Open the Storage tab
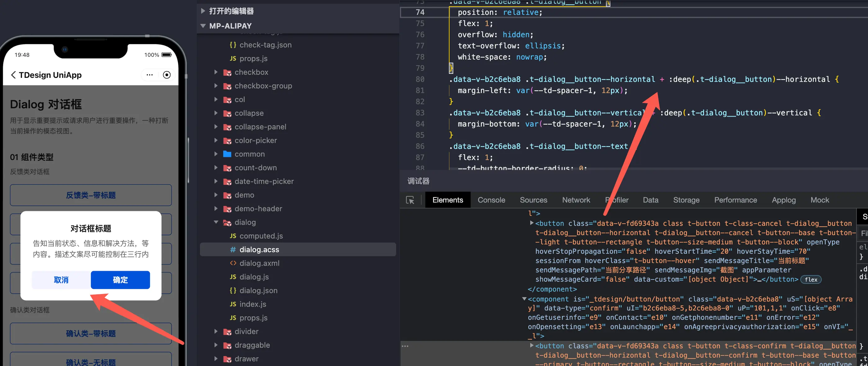The image size is (868, 366). 686,200
